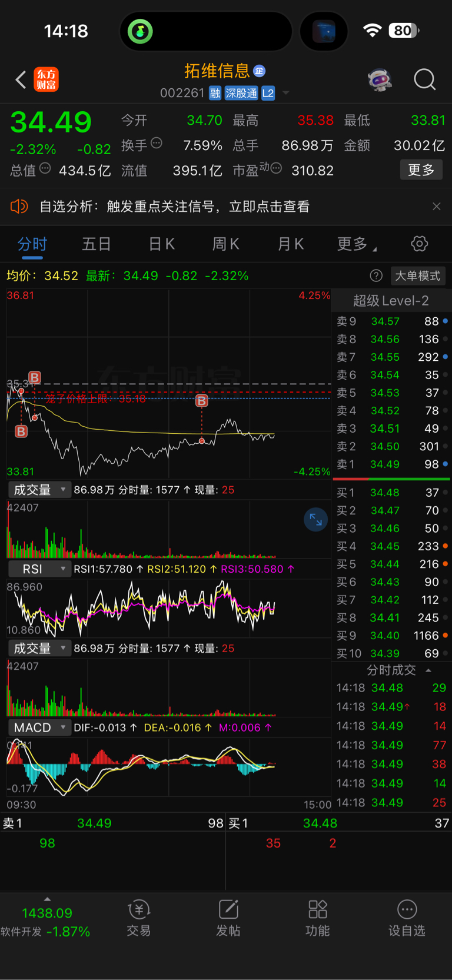Tap the trade record 34.48 with volume 29

click(x=391, y=687)
